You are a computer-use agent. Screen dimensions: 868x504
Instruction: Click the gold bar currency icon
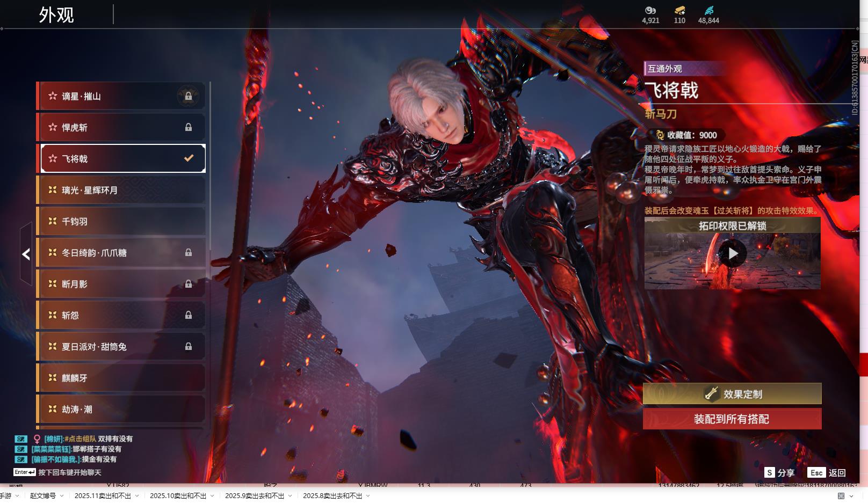[x=679, y=10]
